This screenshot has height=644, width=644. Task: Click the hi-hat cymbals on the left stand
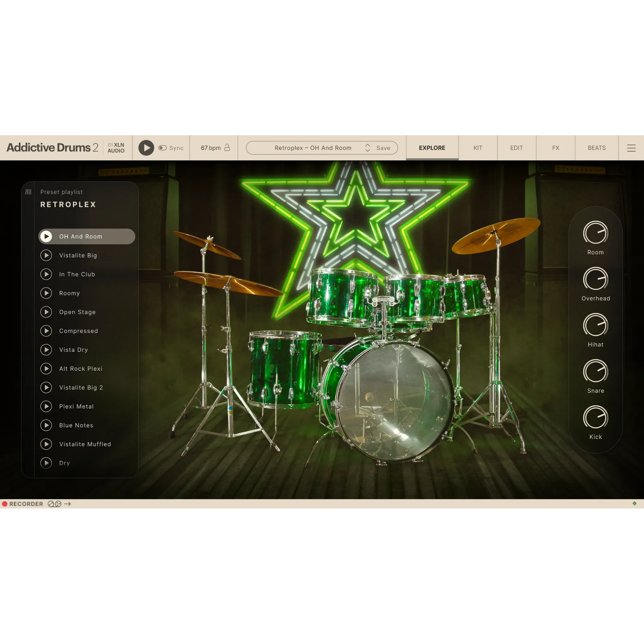[228, 283]
